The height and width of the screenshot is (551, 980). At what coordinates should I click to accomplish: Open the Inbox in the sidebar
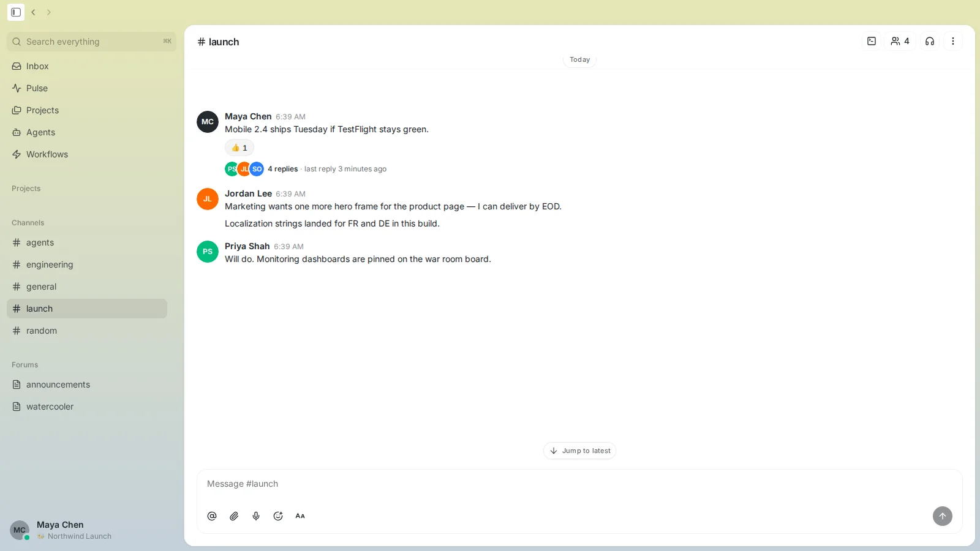pyautogui.click(x=87, y=66)
